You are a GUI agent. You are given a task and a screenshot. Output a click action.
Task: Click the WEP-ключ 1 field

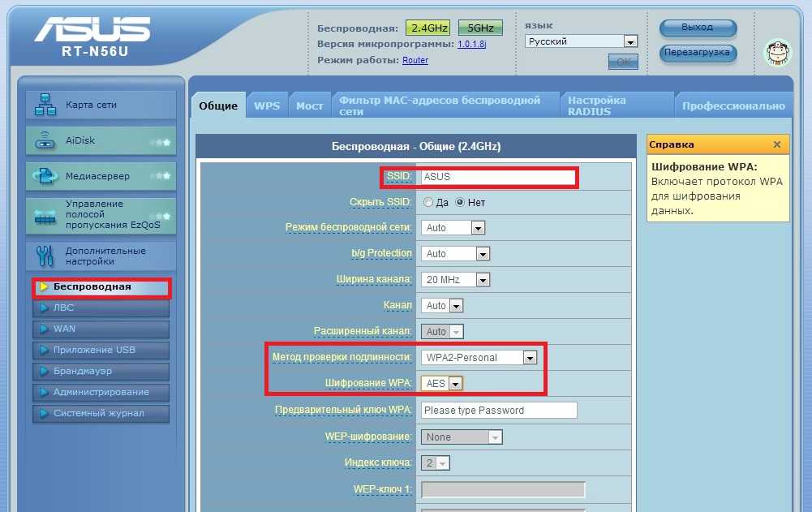(x=503, y=489)
